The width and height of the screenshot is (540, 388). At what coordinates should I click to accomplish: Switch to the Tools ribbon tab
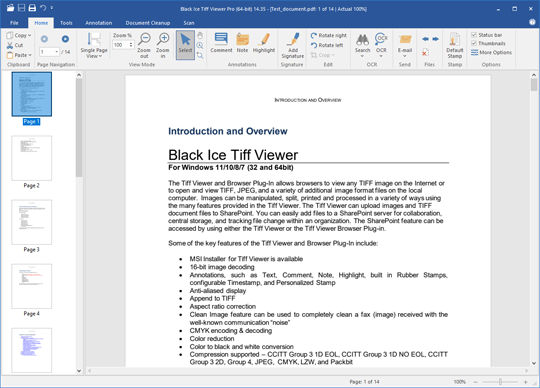point(66,23)
